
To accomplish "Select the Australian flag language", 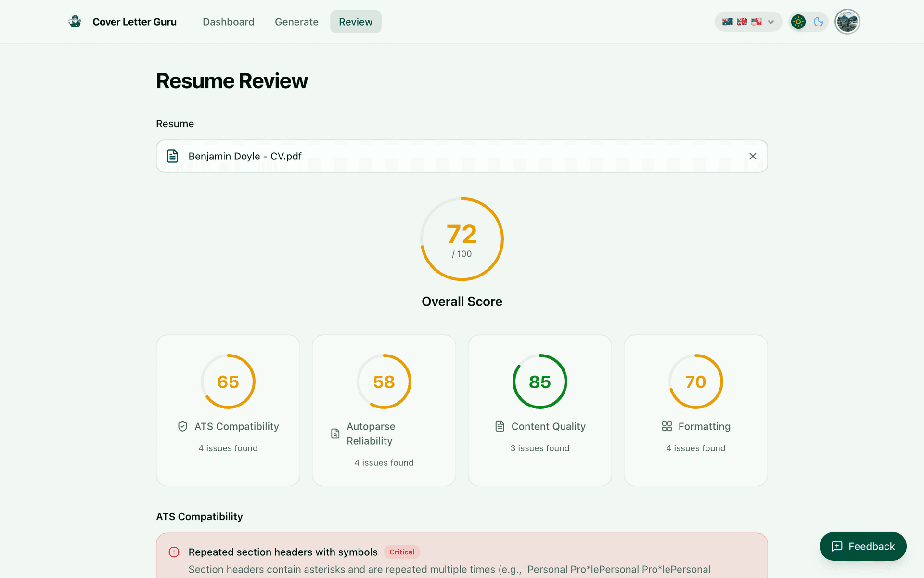I will click(x=727, y=21).
